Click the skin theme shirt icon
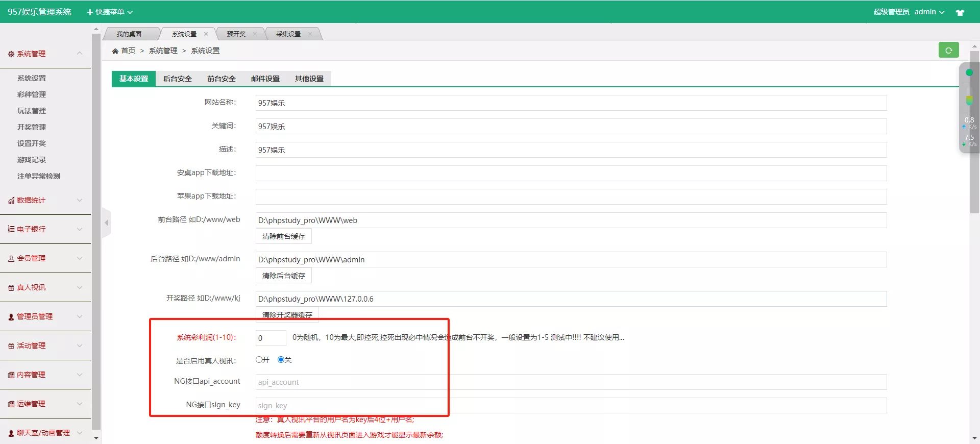This screenshot has height=444, width=980. (x=960, y=12)
